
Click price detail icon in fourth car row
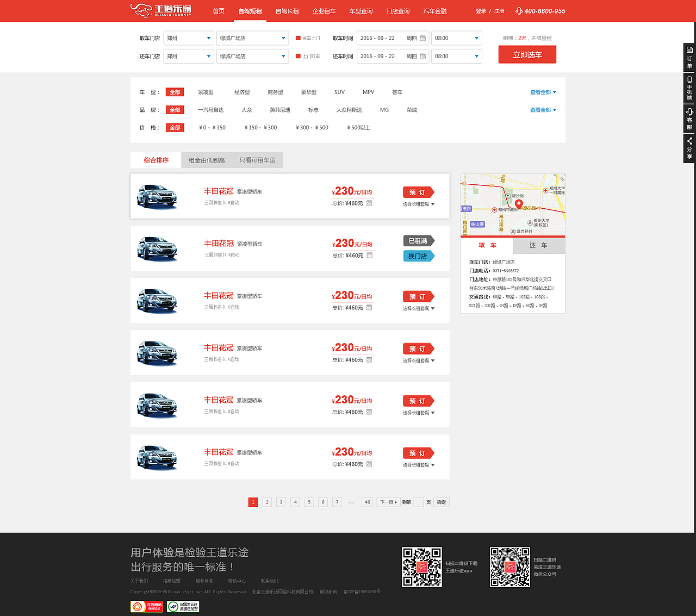369,360
